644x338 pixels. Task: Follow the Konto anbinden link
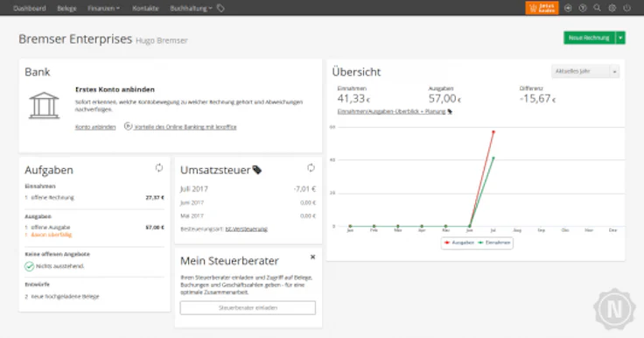[95, 127]
